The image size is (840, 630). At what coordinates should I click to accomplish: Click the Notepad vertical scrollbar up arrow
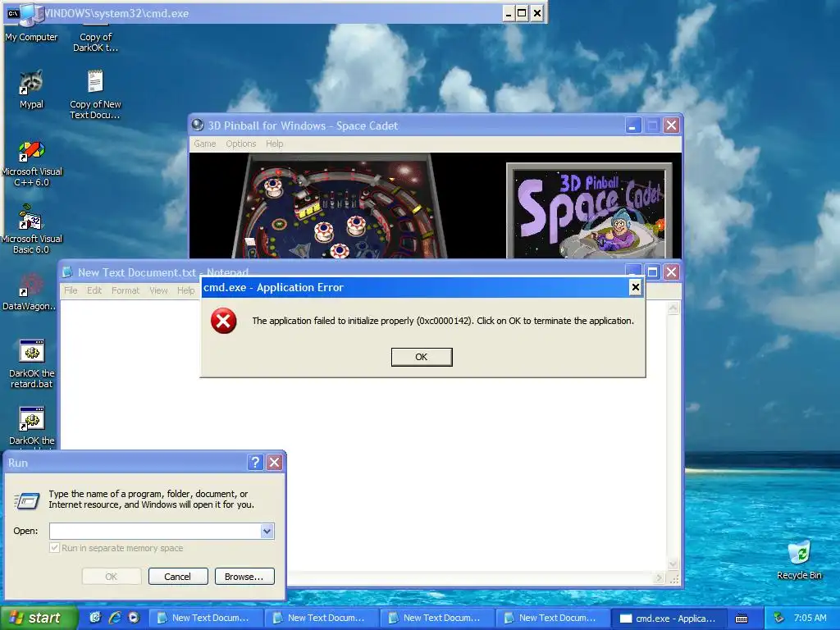coord(673,308)
